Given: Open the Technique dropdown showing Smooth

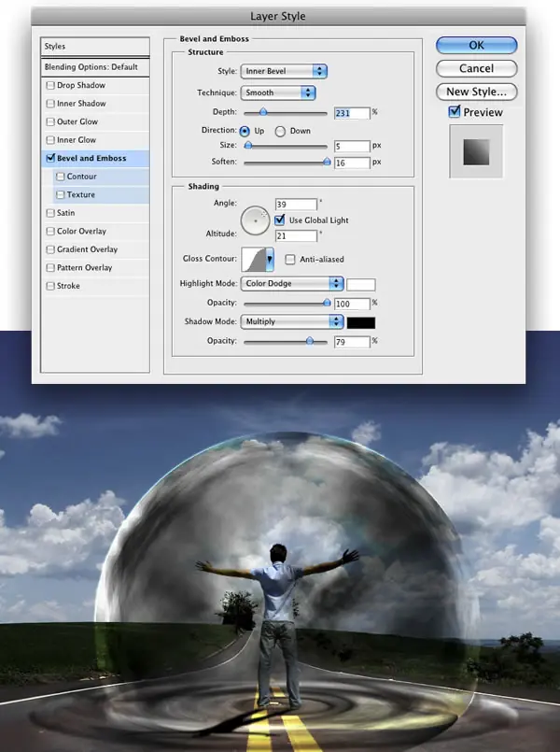Looking at the screenshot, I should (x=278, y=92).
